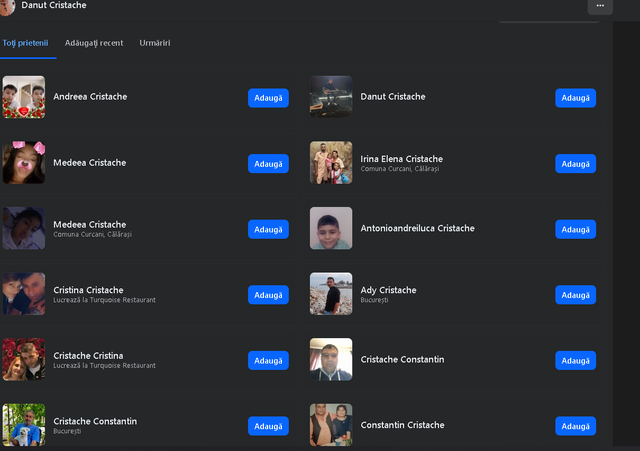The width and height of the screenshot is (640, 451).
Task: Open Antonioandreiluca Cristache's photo thumbnail
Action: pos(331,228)
